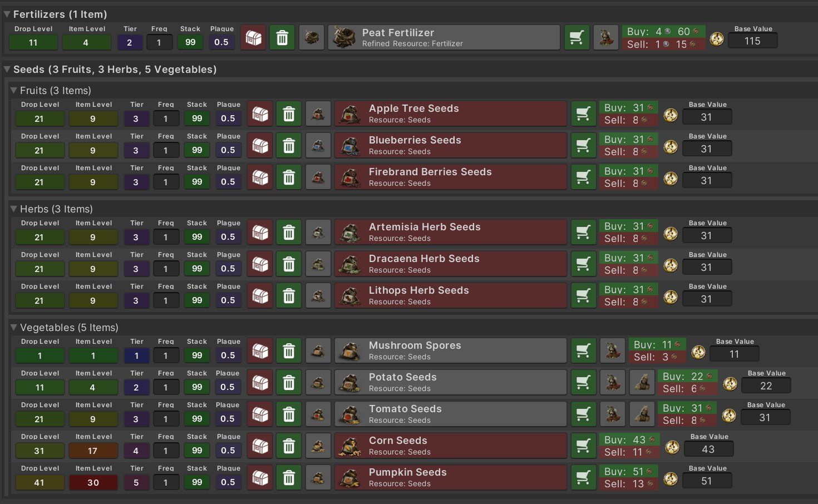Collapse the Seeds category

tap(7, 70)
